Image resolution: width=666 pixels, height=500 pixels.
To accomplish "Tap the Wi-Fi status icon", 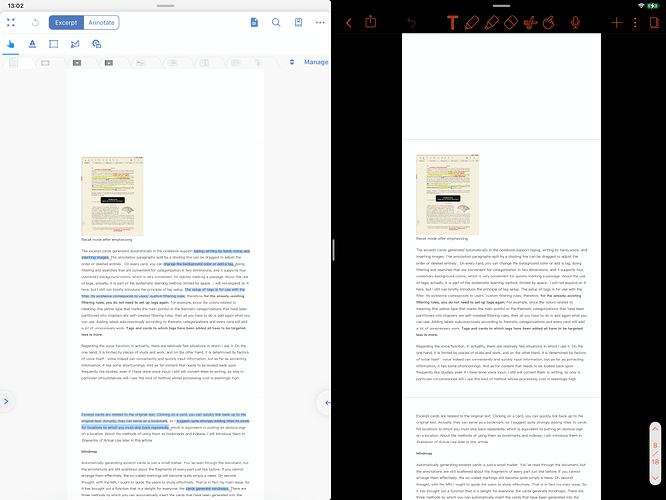I will point(641,6).
